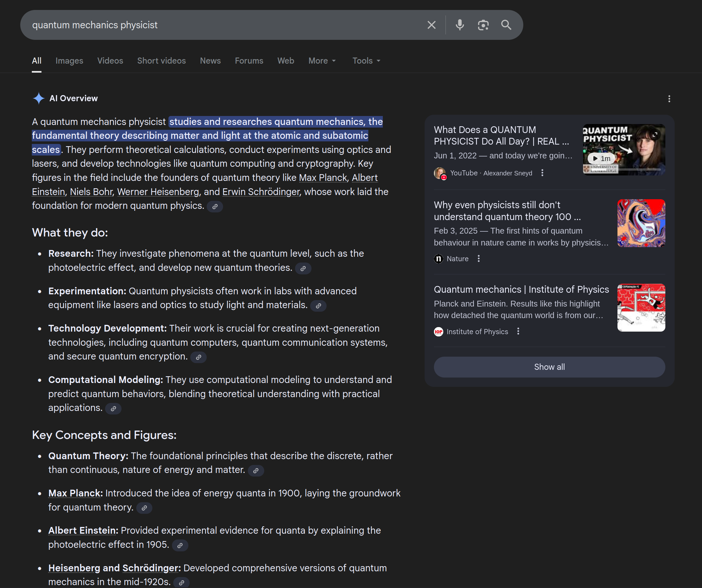Switch to the Web tab
This screenshot has height=588, width=702.
286,61
